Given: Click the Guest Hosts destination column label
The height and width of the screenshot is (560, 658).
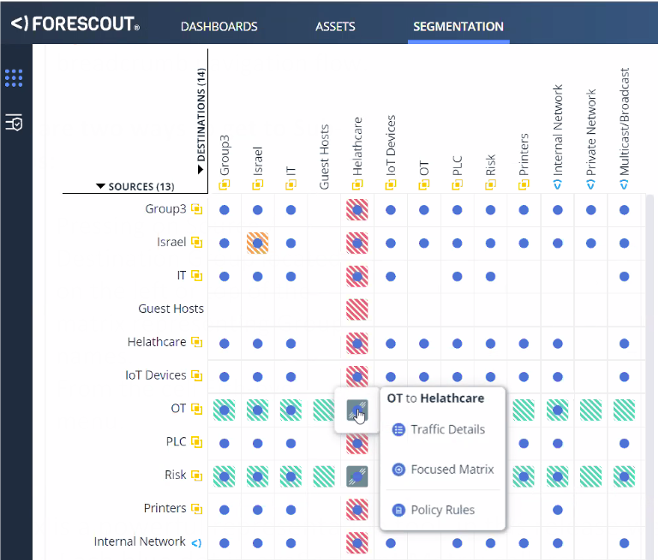Looking at the screenshot, I should coord(324,157).
